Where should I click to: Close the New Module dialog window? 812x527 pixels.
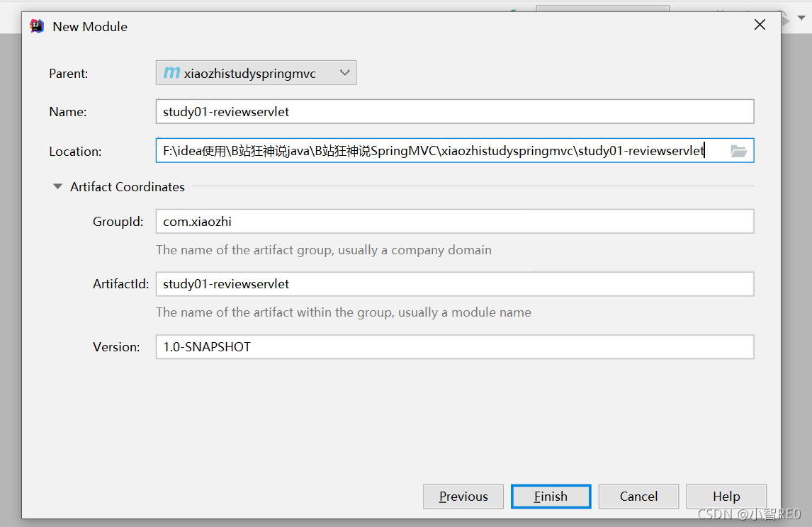click(x=760, y=25)
